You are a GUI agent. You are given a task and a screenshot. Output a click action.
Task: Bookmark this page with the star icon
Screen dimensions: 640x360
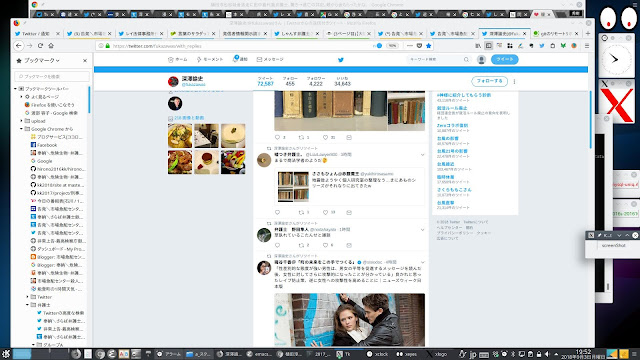pyautogui.click(x=429, y=46)
